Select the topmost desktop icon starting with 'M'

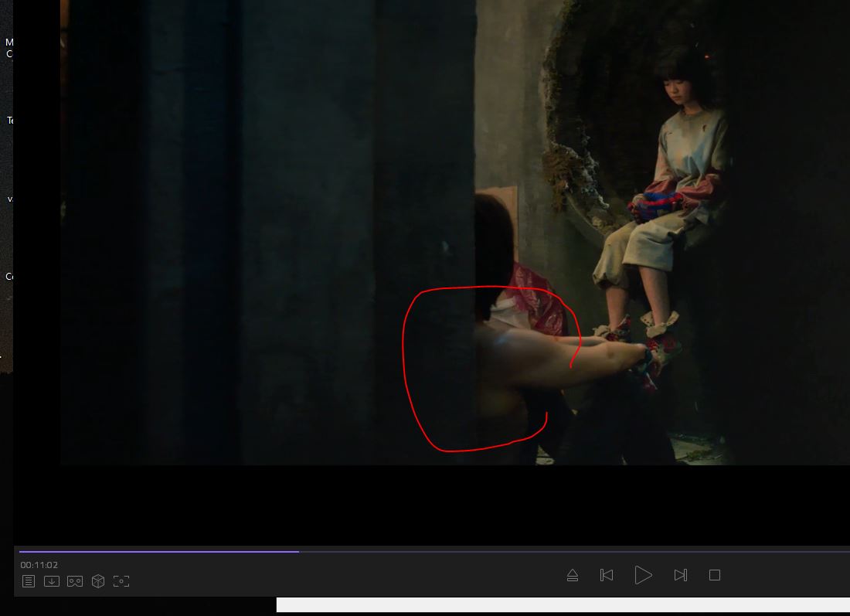tap(8, 47)
